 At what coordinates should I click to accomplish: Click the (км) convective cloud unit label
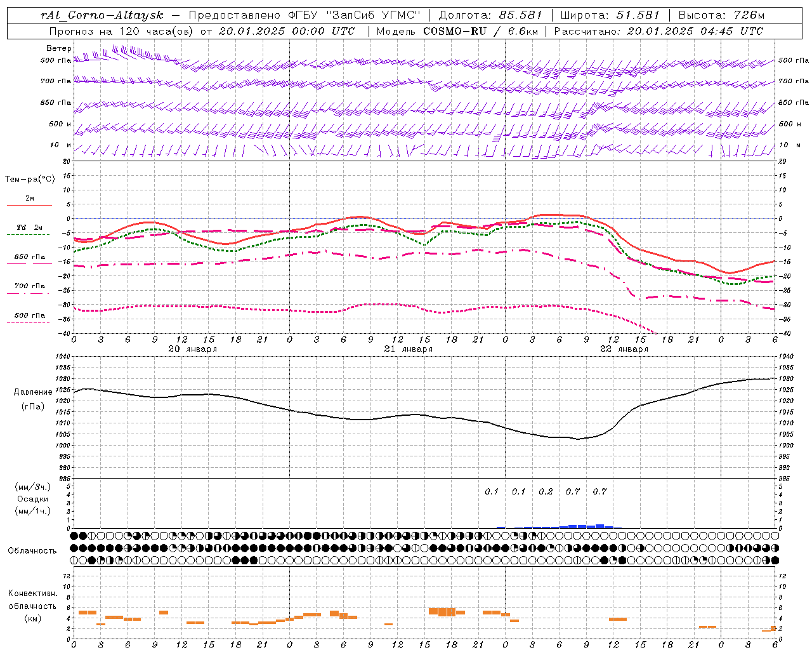[33, 618]
